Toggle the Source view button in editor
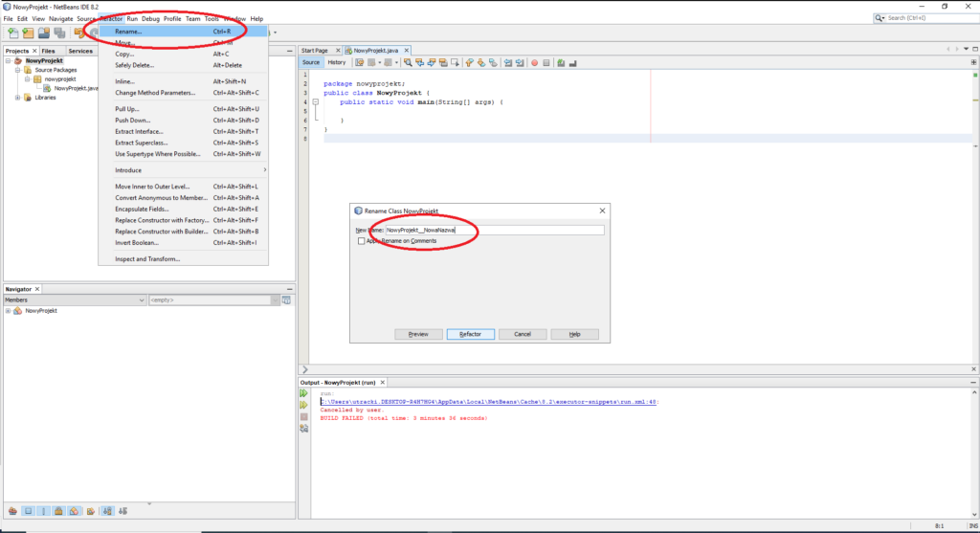 (311, 63)
